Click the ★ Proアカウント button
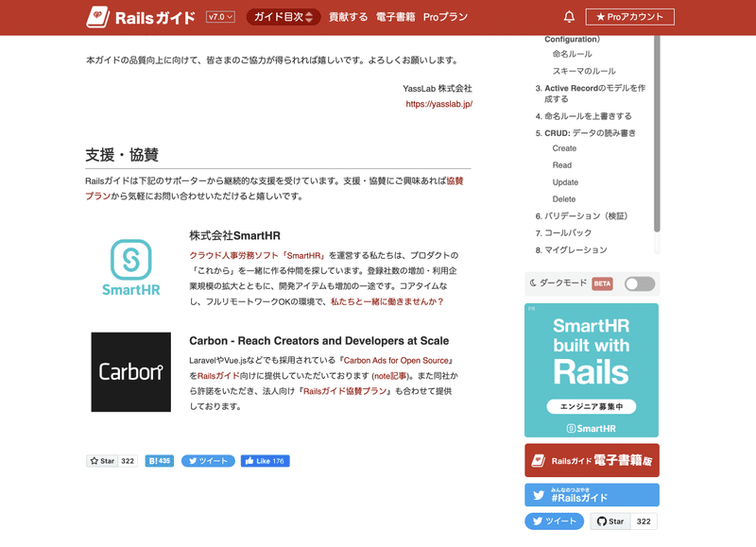Viewport: 756px width, 547px height. [x=629, y=17]
